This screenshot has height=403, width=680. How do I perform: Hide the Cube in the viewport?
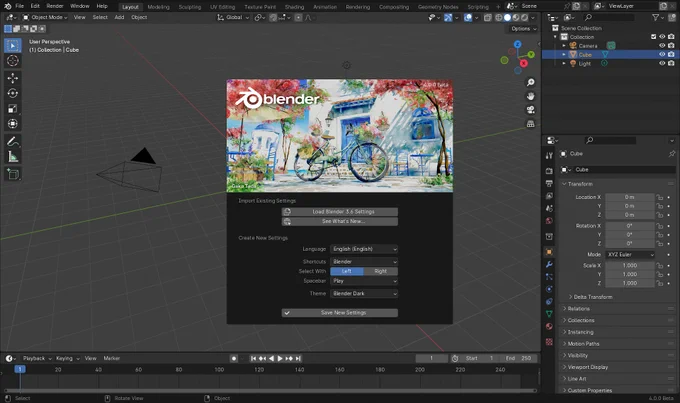click(662, 55)
